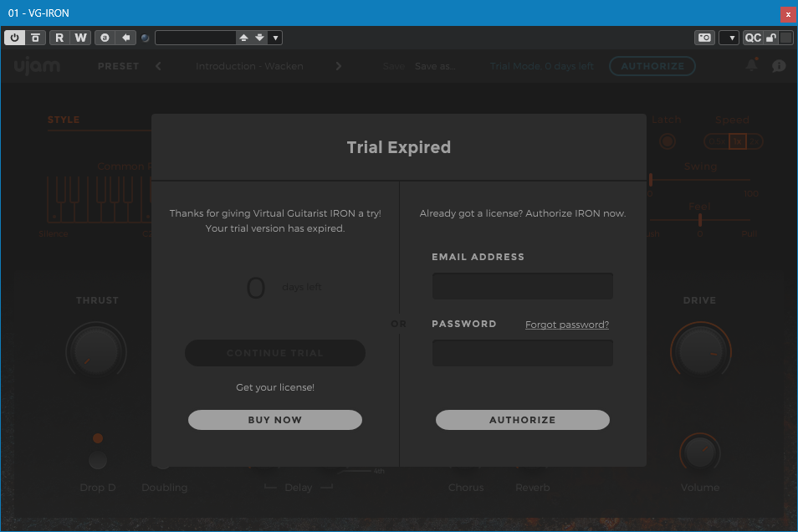798x532 pixels.
Task: Click the program name field in toolbar
Action: tap(195, 38)
